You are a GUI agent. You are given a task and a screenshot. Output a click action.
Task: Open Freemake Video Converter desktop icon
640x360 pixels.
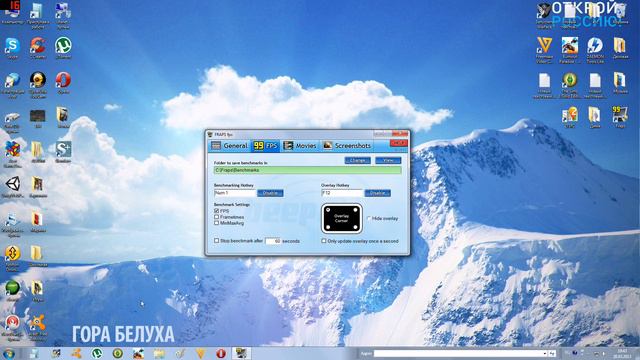[x=544, y=46]
